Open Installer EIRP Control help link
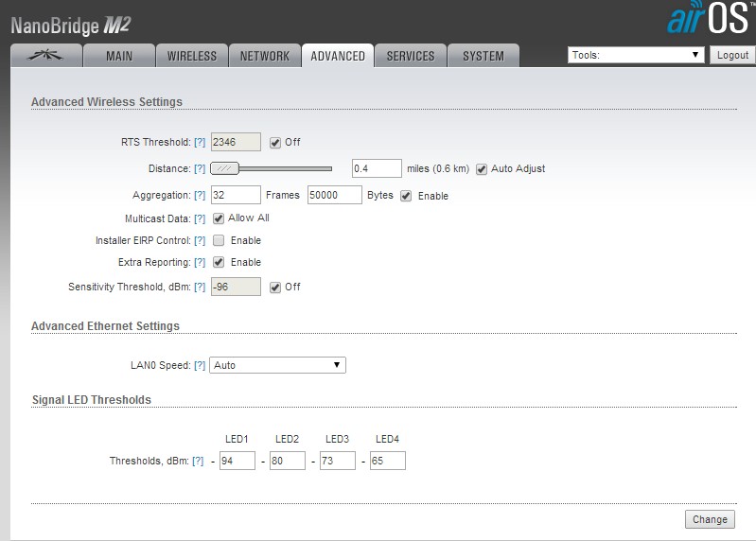 point(200,240)
